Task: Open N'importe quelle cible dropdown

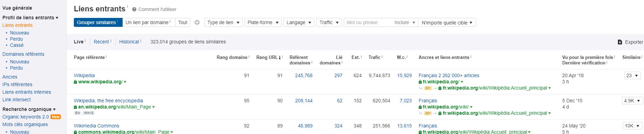Action: (447, 22)
